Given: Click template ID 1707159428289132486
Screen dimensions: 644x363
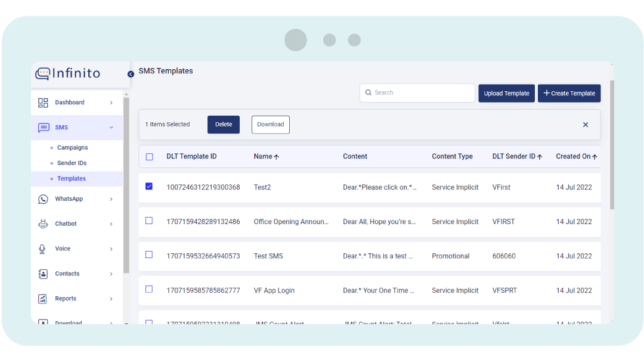Looking at the screenshot, I should click(x=203, y=222).
